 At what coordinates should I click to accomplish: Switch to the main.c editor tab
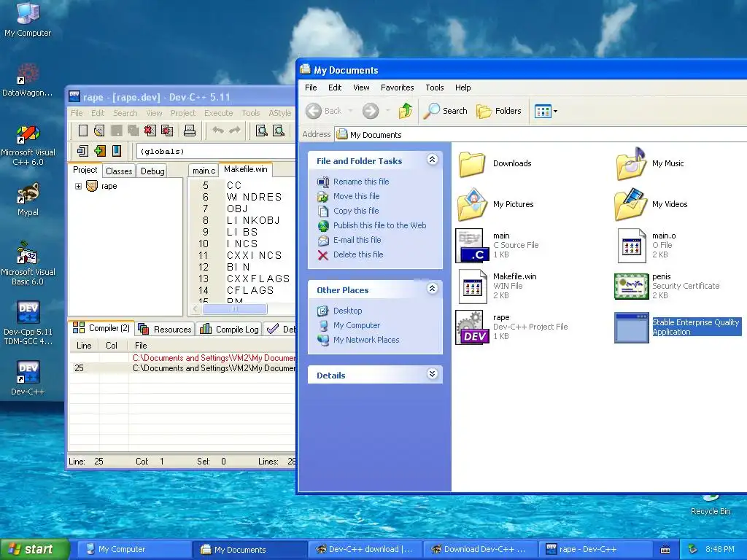pos(204,171)
